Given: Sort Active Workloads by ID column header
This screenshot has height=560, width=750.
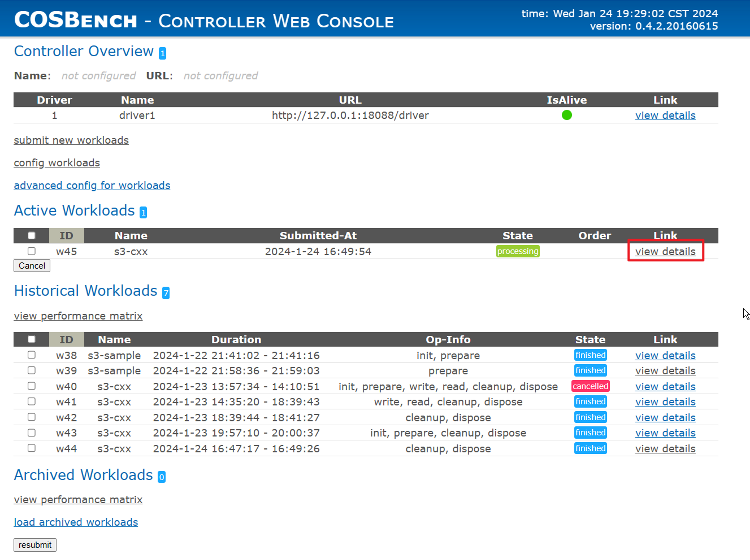Looking at the screenshot, I should (x=66, y=235).
